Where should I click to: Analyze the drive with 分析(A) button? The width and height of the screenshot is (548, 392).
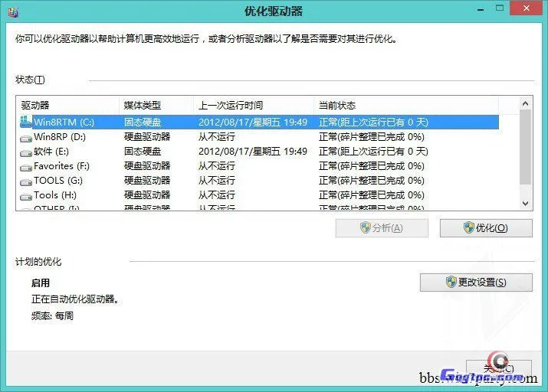[382, 228]
